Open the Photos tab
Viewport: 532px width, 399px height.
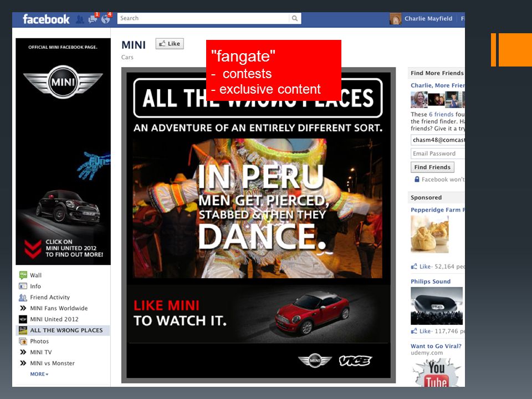(x=39, y=341)
